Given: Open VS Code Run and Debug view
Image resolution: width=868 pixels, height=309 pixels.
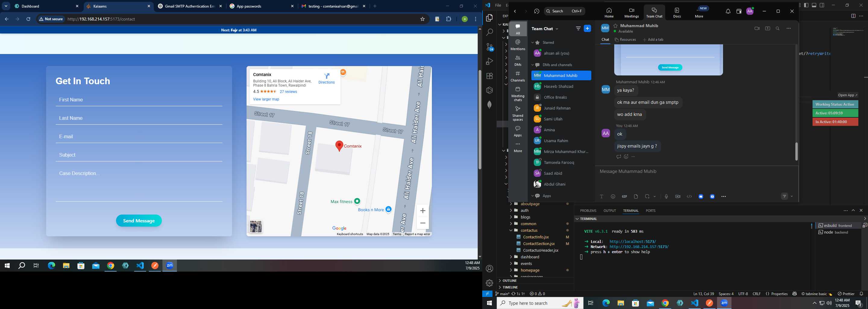Looking at the screenshot, I should (x=489, y=61).
